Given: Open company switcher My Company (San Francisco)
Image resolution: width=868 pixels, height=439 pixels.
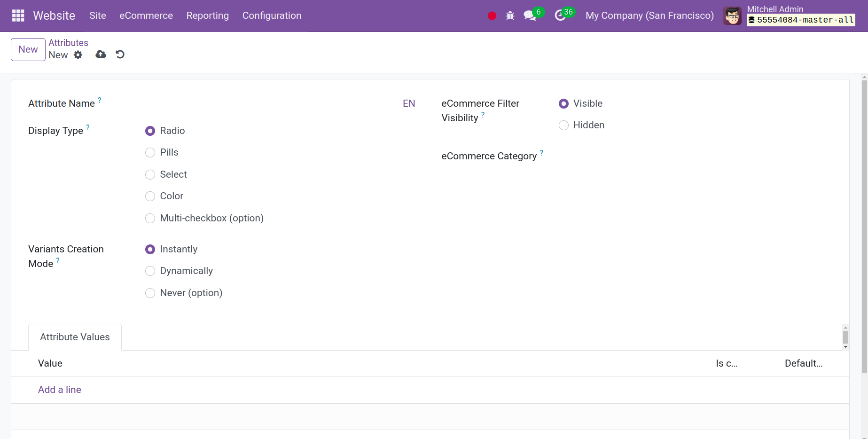Looking at the screenshot, I should point(649,16).
